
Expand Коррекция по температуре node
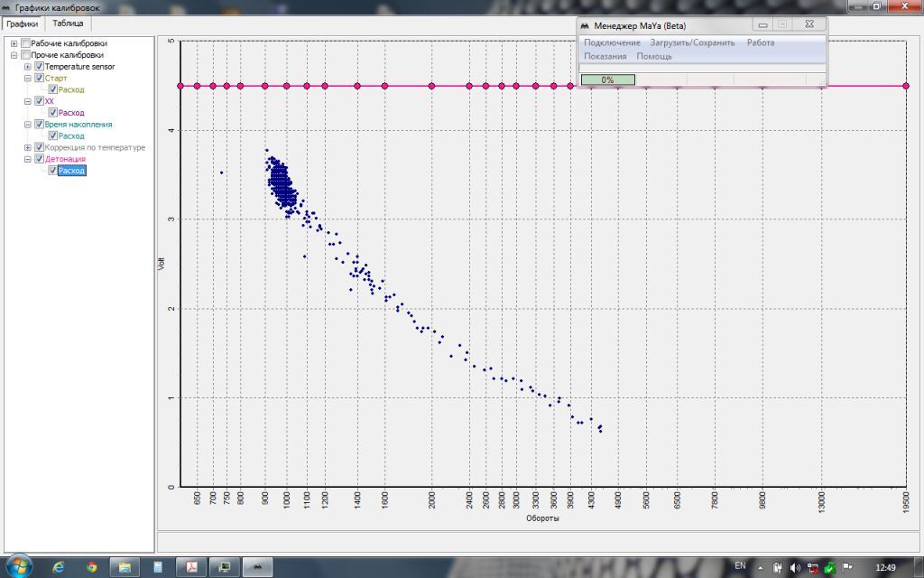[x=28, y=147]
